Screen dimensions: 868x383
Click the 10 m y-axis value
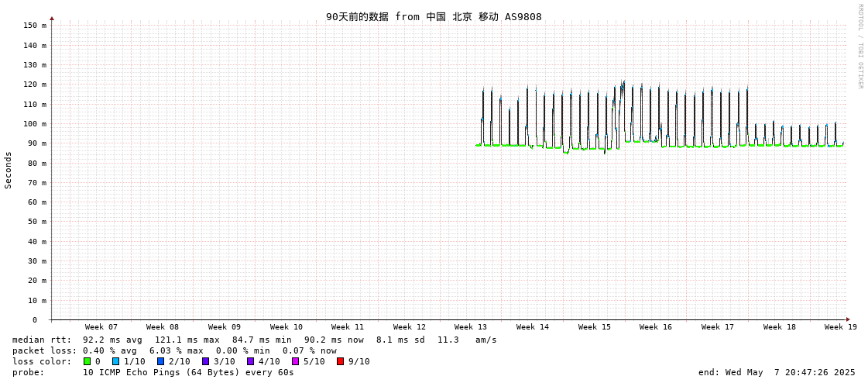pyautogui.click(x=38, y=300)
